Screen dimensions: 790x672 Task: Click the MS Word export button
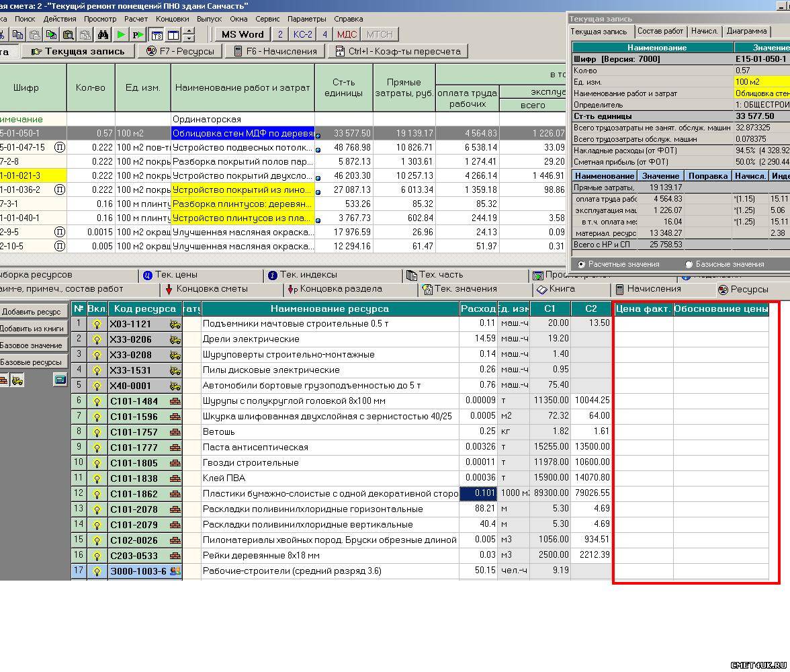tap(243, 34)
